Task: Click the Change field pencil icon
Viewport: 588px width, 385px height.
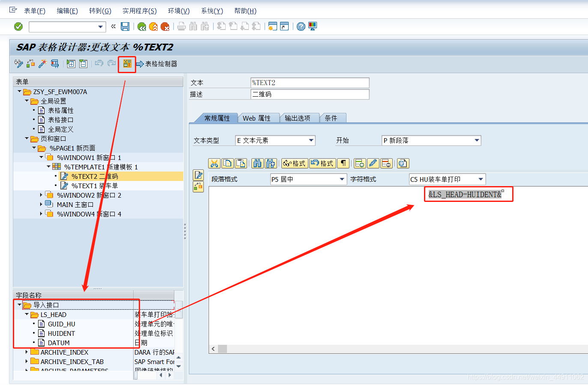Action: [x=373, y=163]
